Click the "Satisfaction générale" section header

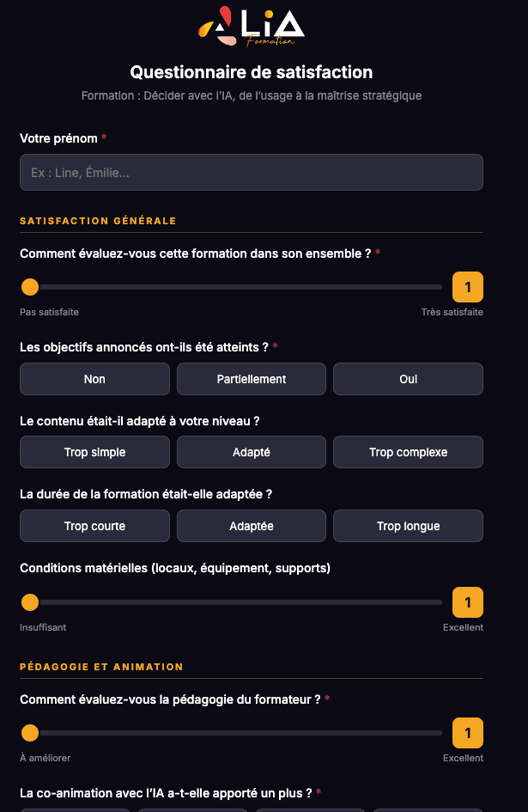(x=97, y=221)
